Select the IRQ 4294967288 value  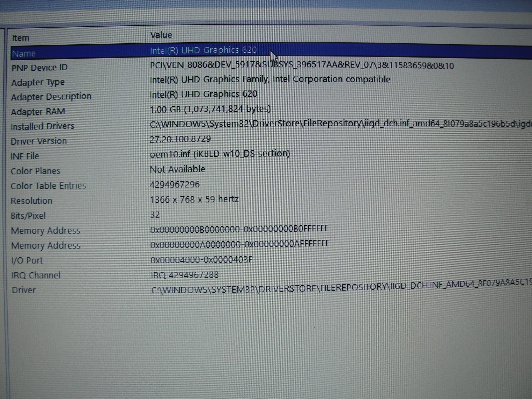[x=185, y=275]
